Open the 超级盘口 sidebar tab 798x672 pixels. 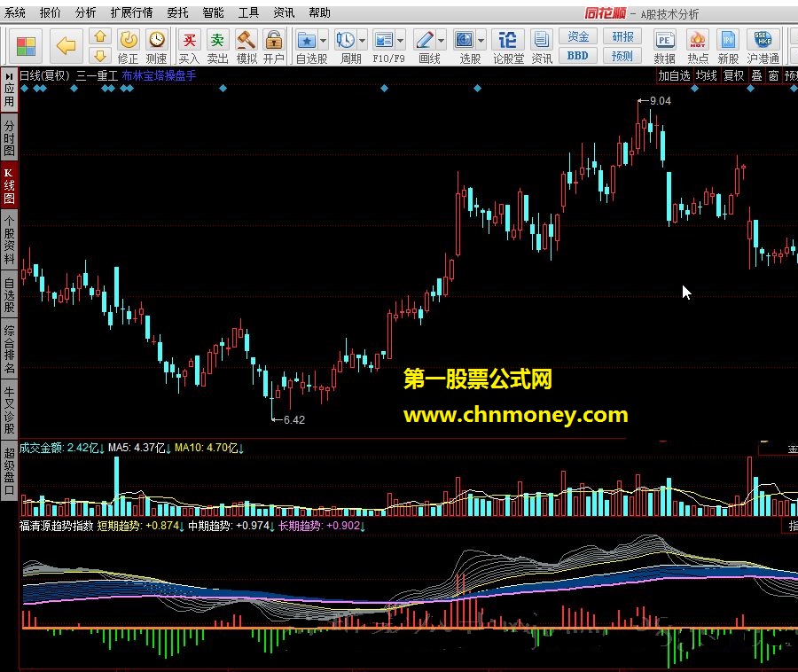point(9,471)
